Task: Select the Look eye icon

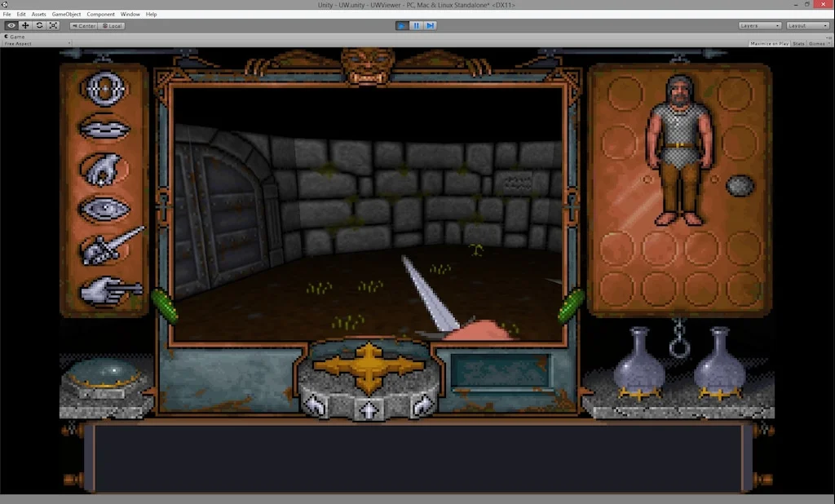Action: pyautogui.click(x=104, y=209)
